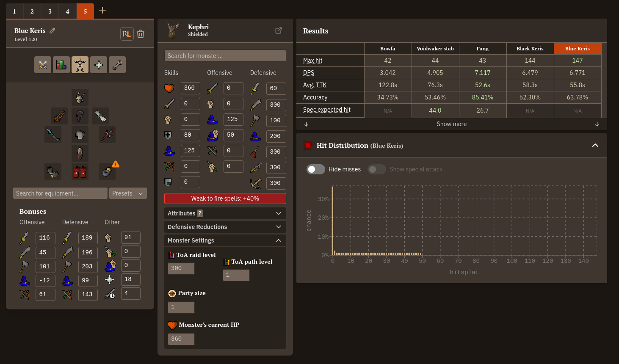The width and height of the screenshot is (619, 364).
Task: Open the skills bar chart icon tab
Action: [x=61, y=65]
